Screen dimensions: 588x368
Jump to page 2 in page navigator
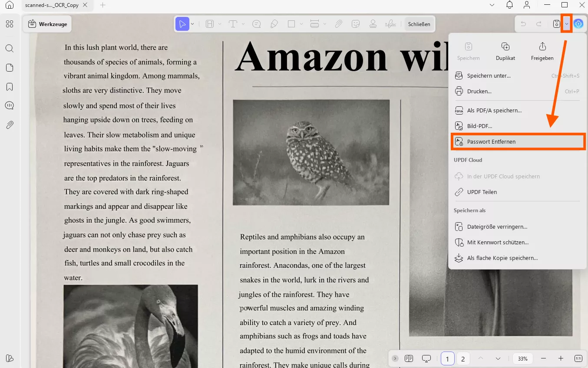[463, 359]
